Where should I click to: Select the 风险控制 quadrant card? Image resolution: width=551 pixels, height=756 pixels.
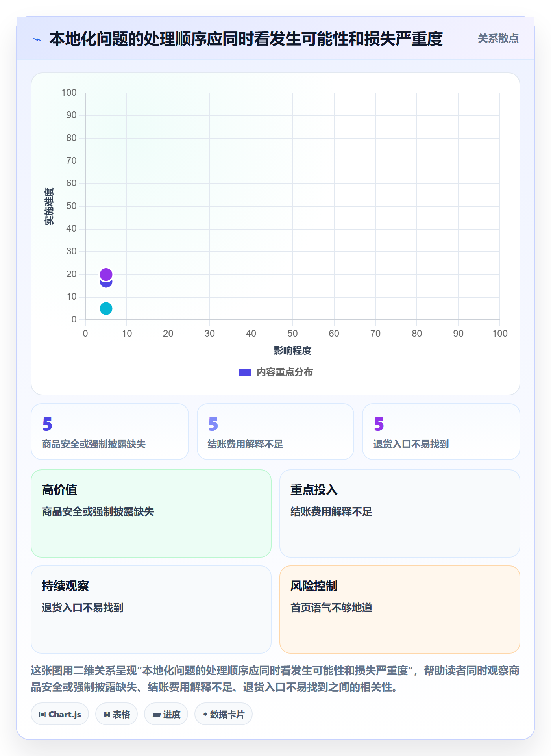(x=400, y=609)
